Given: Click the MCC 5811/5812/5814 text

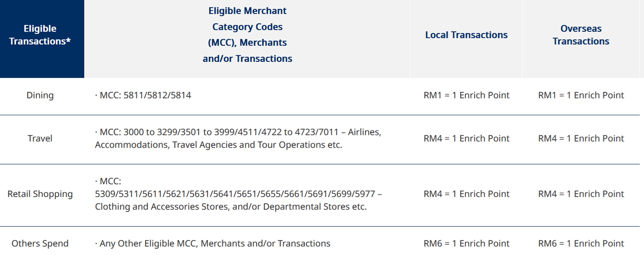Looking at the screenshot, I should point(145,95).
